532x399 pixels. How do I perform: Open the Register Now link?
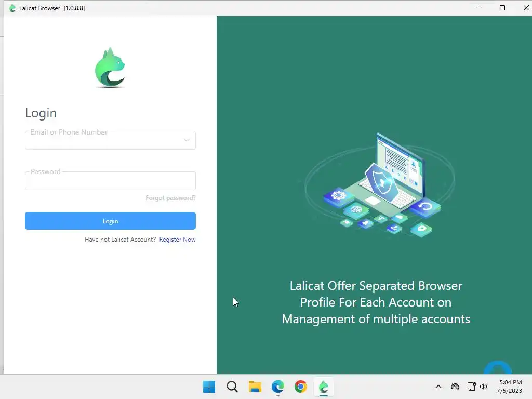(178, 240)
